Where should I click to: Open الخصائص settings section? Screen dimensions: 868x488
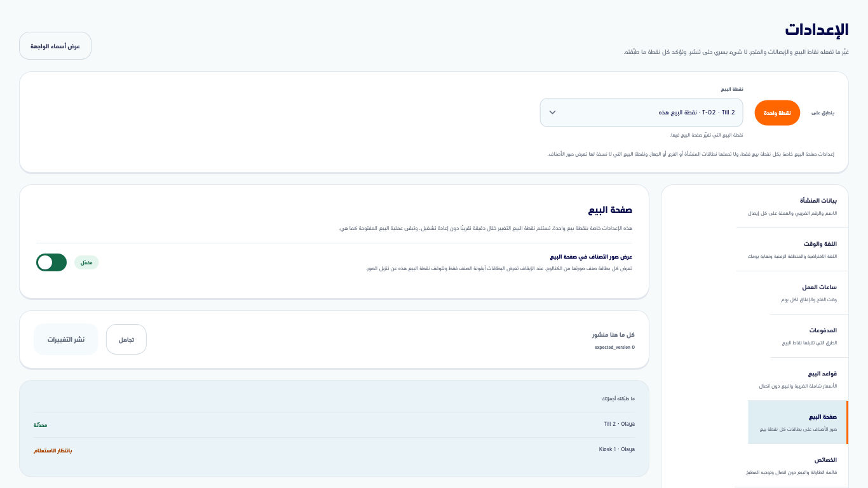point(792,466)
